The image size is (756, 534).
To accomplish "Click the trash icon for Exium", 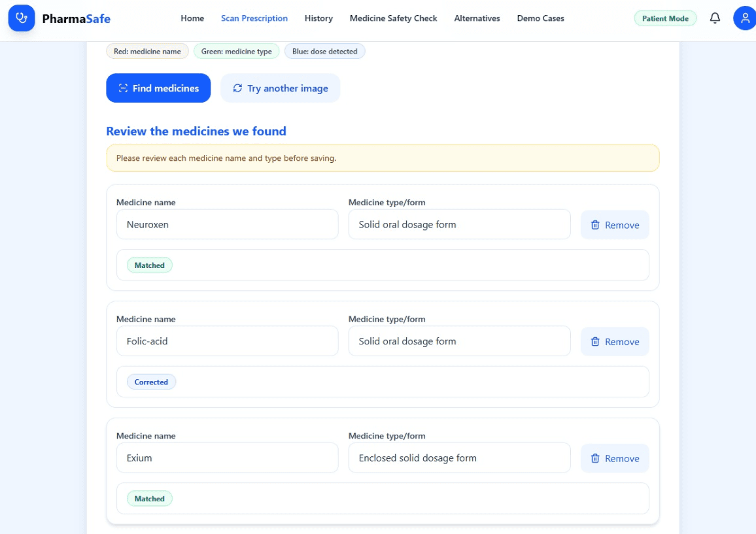I will (595, 458).
